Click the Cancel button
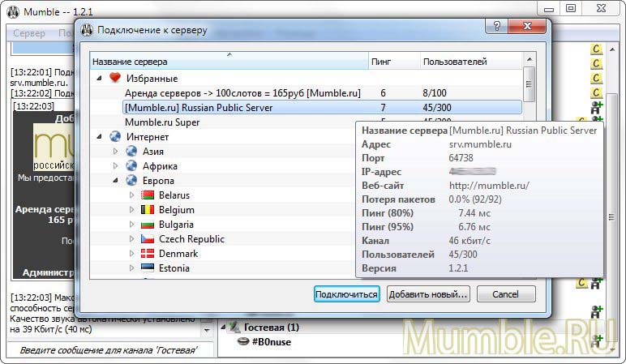626x364 pixels. [506, 293]
